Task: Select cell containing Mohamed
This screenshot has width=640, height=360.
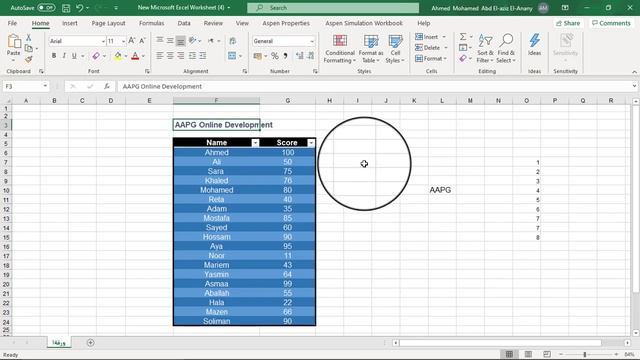Action: 216,190
